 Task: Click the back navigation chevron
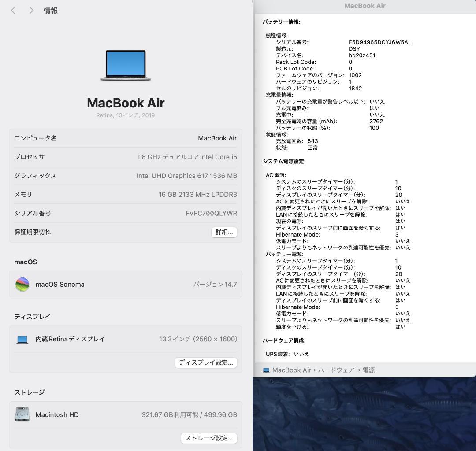click(x=13, y=10)
